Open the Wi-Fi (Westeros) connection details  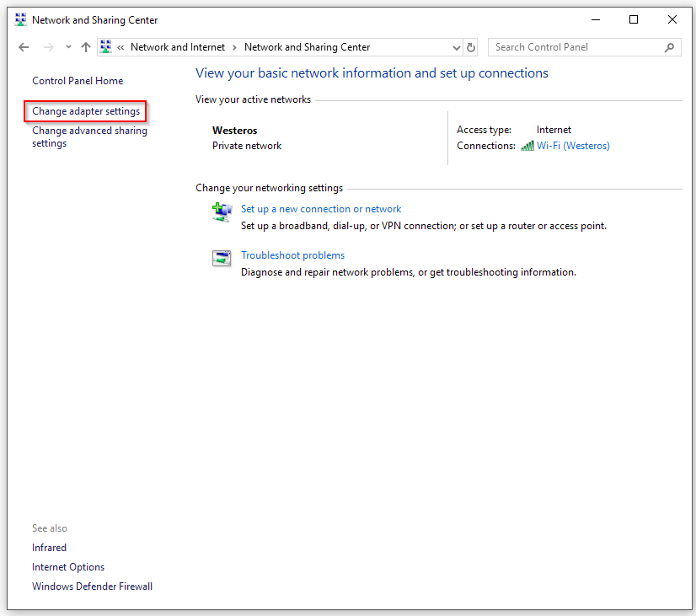point(574,145)
